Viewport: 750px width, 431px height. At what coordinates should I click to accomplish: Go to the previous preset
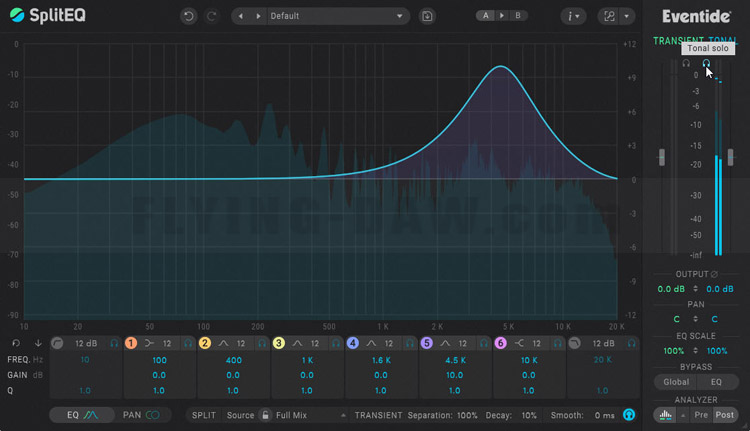pyautogui.click(x=241, y=16)
